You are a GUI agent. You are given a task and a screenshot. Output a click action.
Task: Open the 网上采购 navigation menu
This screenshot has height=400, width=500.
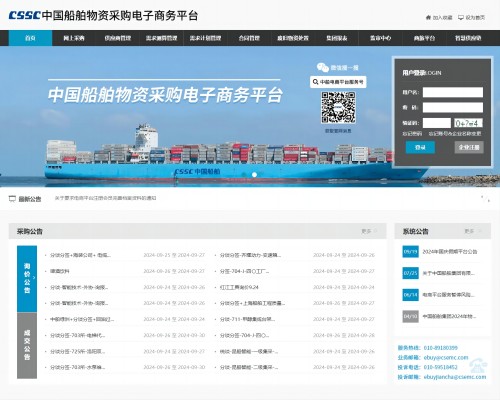(x=74, y=38)
